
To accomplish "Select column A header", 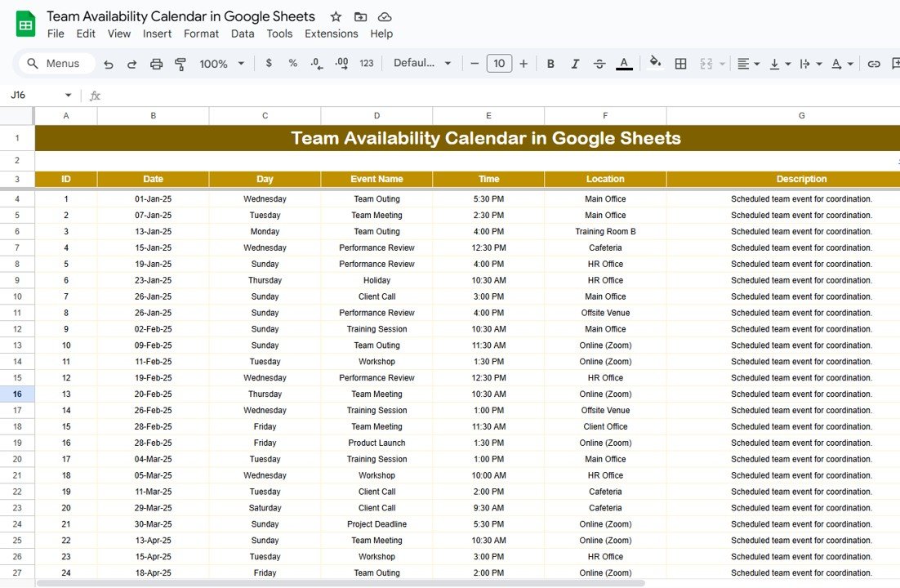I will [x=66, y=115].
